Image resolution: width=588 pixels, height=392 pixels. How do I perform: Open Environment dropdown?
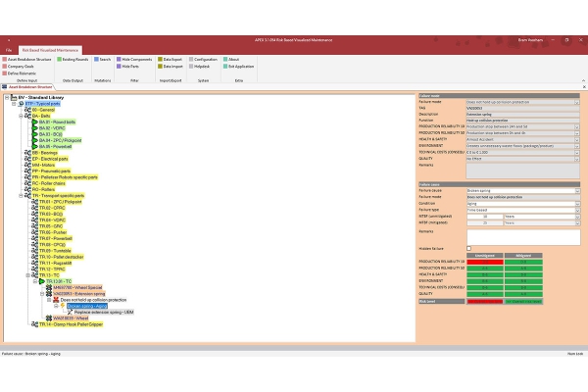point(577,146)
